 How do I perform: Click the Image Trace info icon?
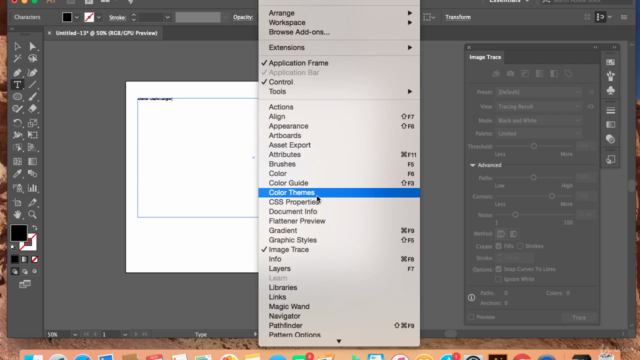click(x=471, y=298)
